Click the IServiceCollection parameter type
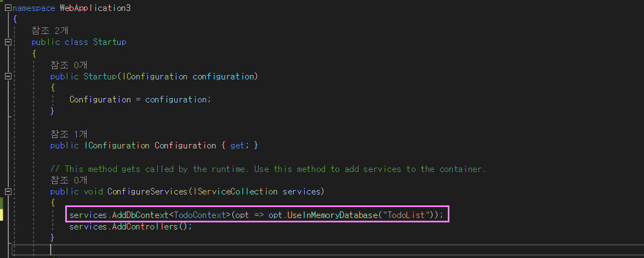This screenshot has width=644, height=258. (236, 192)
